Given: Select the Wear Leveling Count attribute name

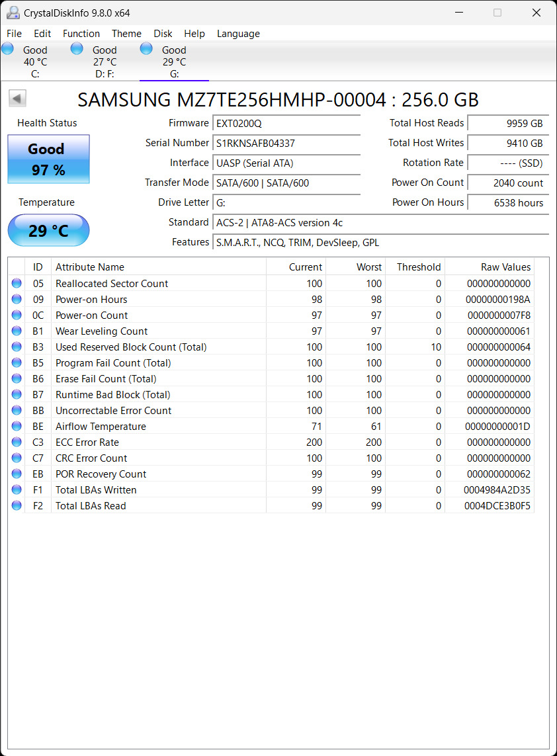Looking at the screenshot, I should pyautogui.click(x=101, y=331).
